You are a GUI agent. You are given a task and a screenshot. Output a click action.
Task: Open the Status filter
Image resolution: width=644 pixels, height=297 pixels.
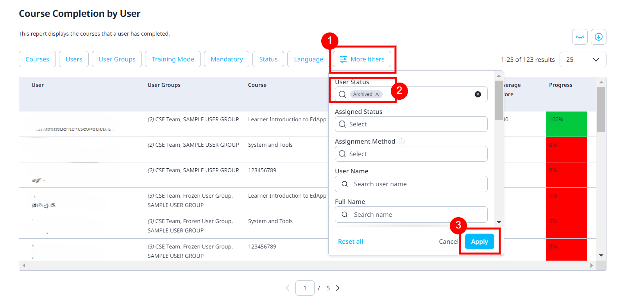(268, 59)
